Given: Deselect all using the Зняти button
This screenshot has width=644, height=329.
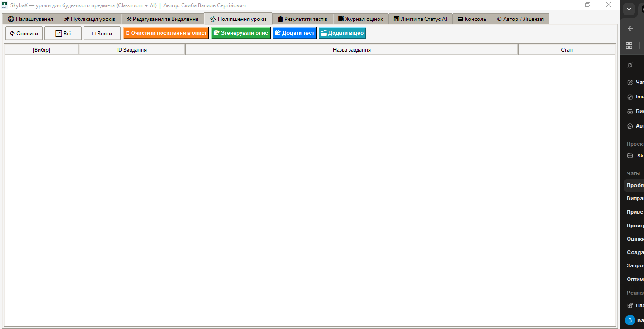Looking at the screenshot, I should (102, 34).
